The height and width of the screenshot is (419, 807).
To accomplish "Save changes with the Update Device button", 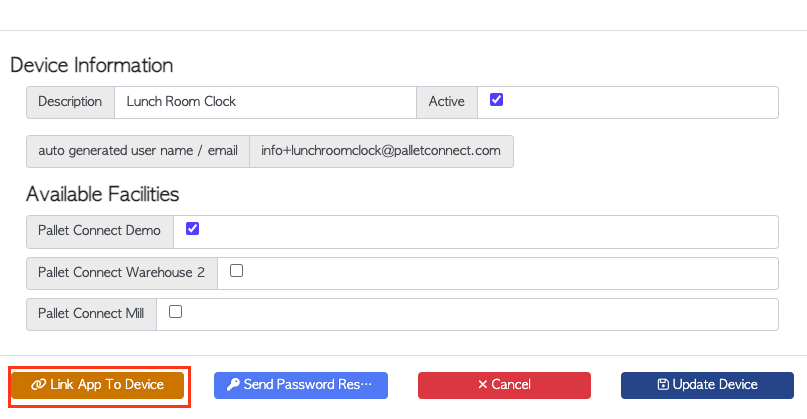I will [x=707, y=385].
